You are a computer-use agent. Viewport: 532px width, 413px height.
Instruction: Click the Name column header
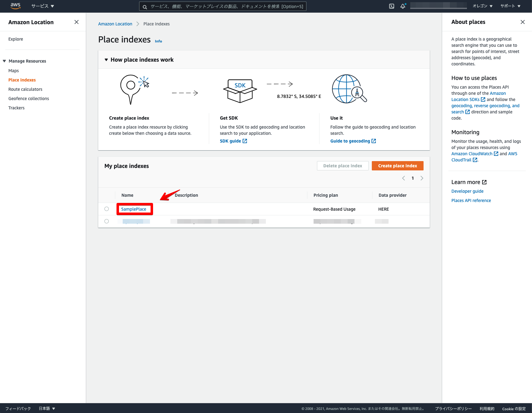tap(127, 195)
